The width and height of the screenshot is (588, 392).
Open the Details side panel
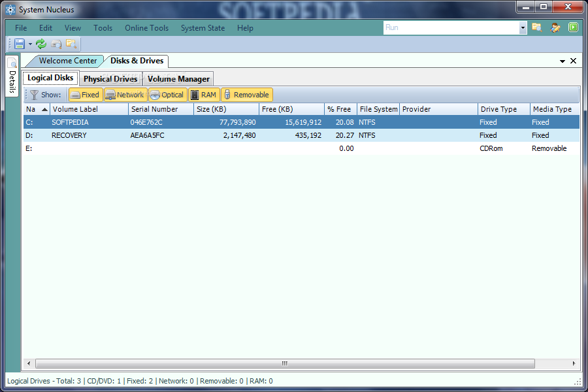(x=12, y=76)
